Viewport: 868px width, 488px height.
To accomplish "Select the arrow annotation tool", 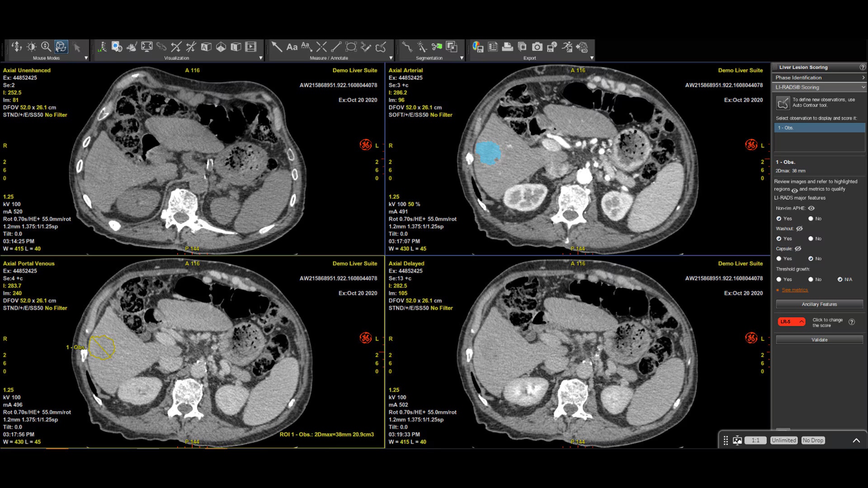I will [277, 47].
